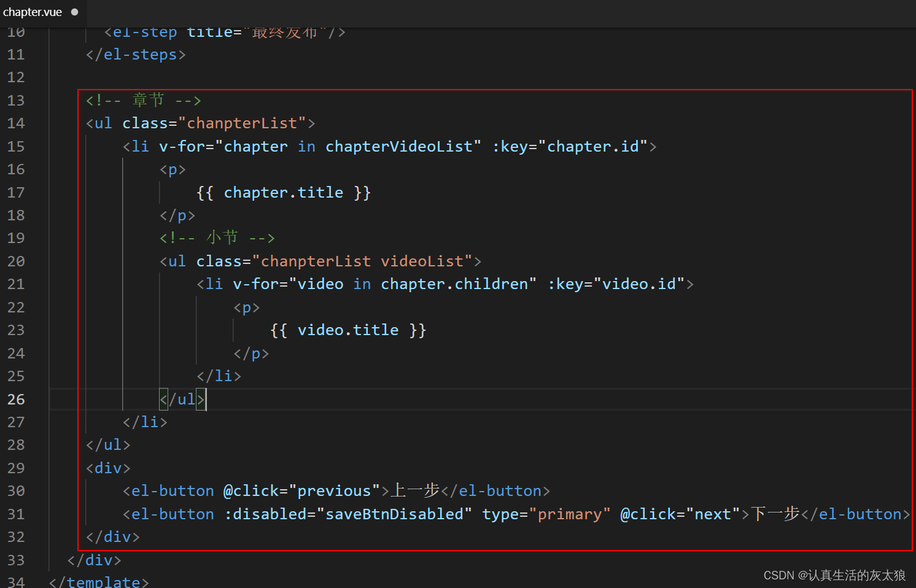Click line number 31 in the gutter
Screen dimensions: 916x588
tap(16, 514)
